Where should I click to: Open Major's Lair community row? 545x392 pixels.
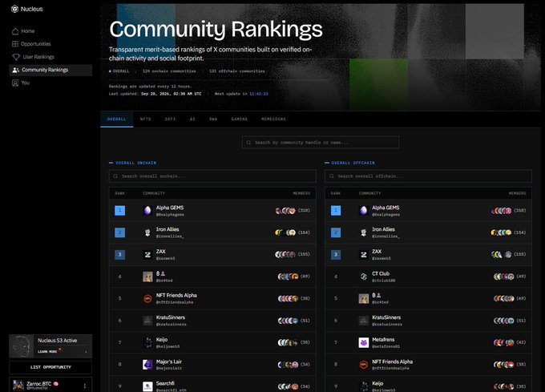(x=212, y=365)
